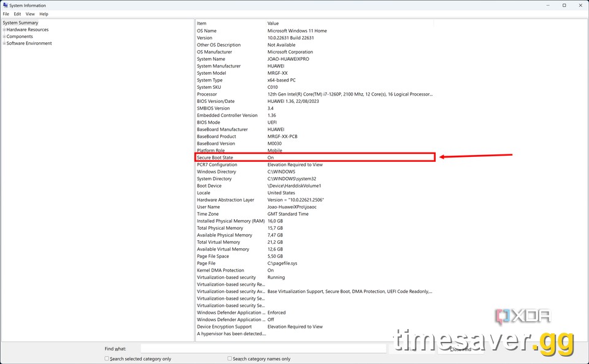This screenshot has width=589, height=364.
Task: Select the Software Environment tree item
Action: pos(29,43)
